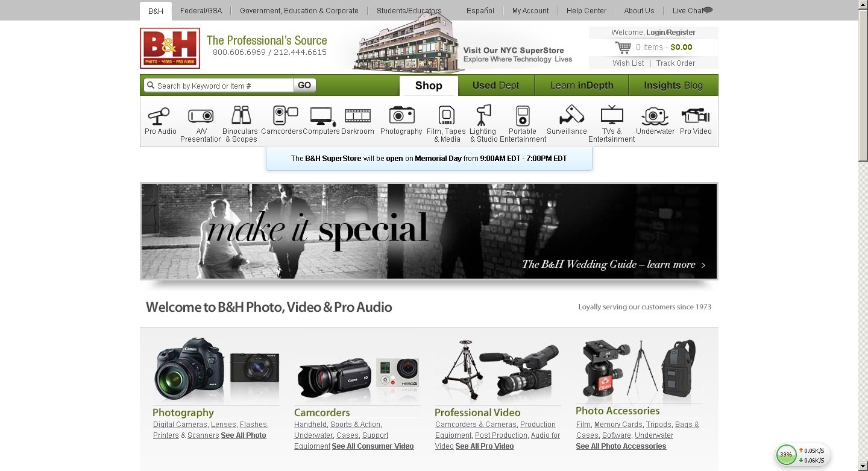The height and width of the screenshot is (471, 868).
Task: Open the shopping cart icon
Action: 623,47
